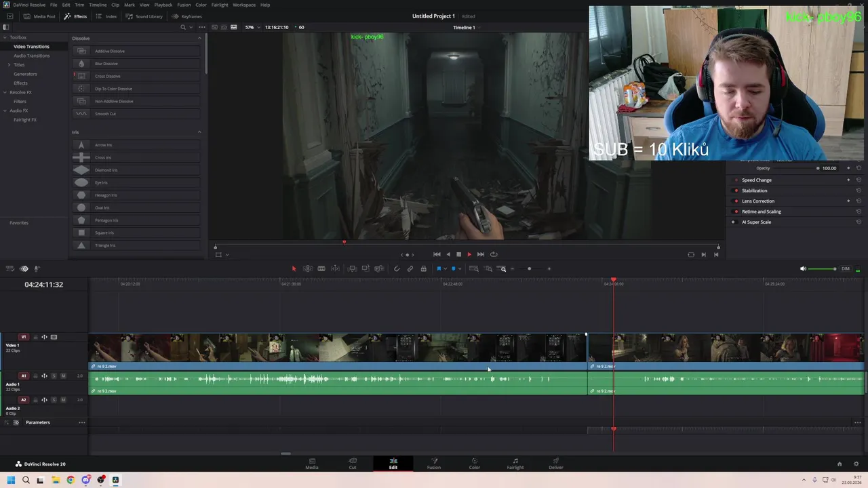The height and width of the screenshot is (488, 868).
Task: Play the timeline with red play button
Action: click(469, 254)
